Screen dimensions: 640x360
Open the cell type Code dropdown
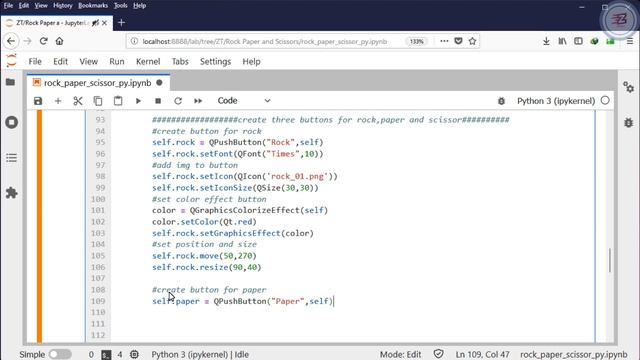(244, 100)
